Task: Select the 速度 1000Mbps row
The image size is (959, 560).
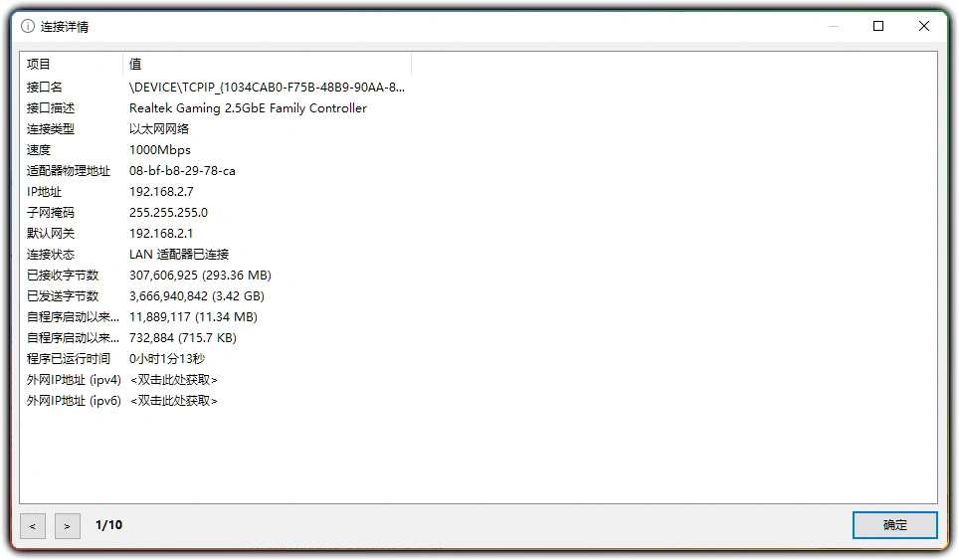Action: (x=159, y=150)
